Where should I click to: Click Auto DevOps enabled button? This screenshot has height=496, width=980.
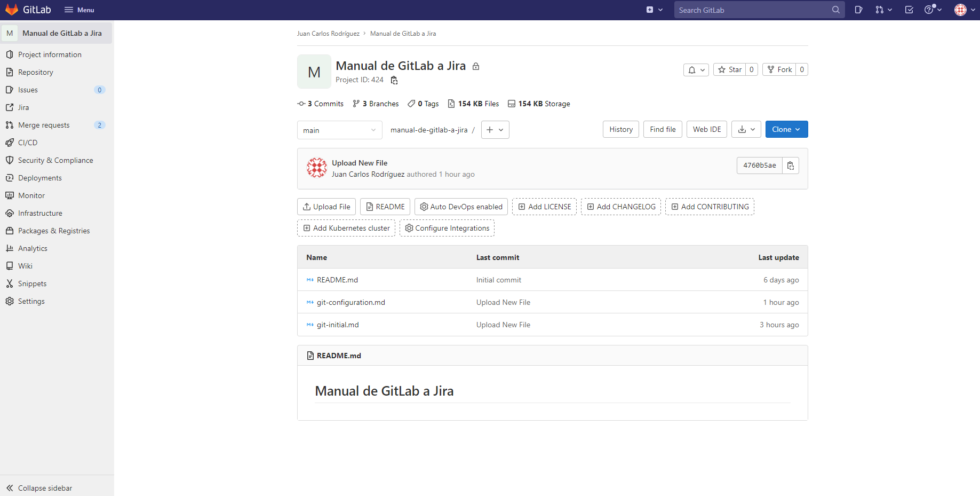(461, 207)
